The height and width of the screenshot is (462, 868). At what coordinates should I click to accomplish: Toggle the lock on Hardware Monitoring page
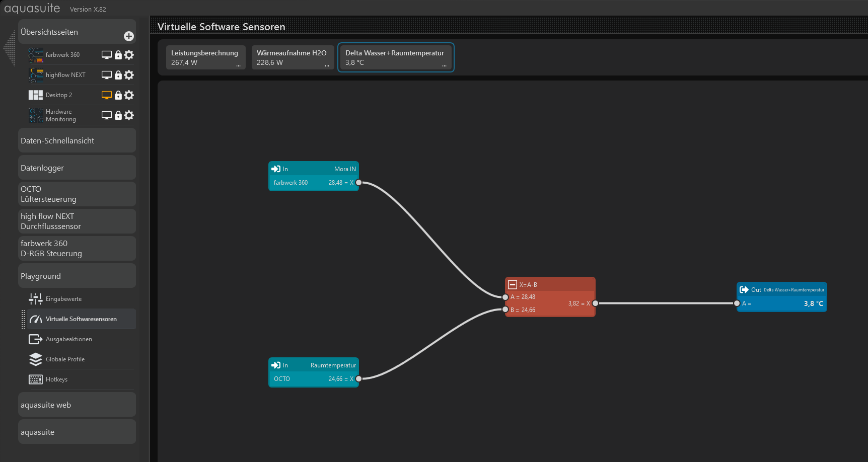(x=118, y=115)
